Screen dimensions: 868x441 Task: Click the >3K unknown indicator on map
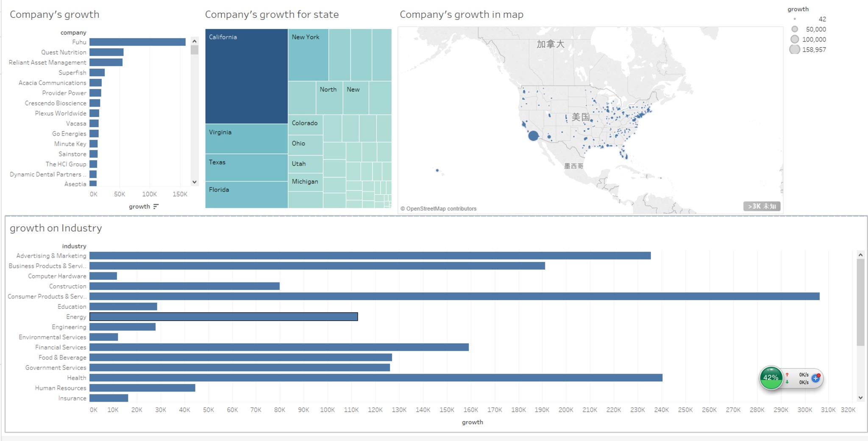762,206
